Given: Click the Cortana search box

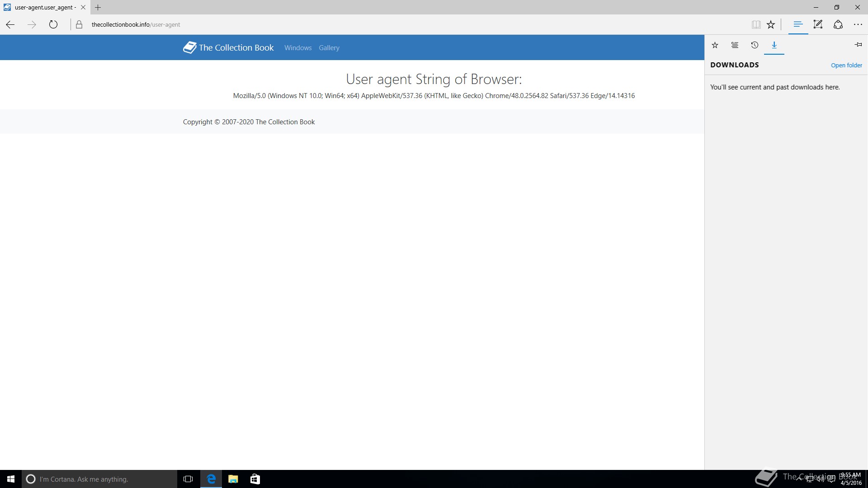Looking at the screenshot, I should click(x=99, y=479).
